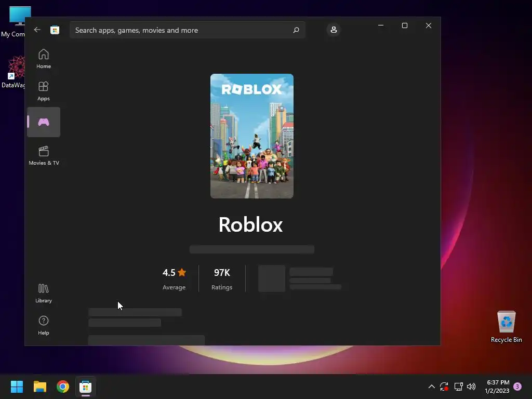
Task: Click the Roblox title text
Action: point(250,224)
